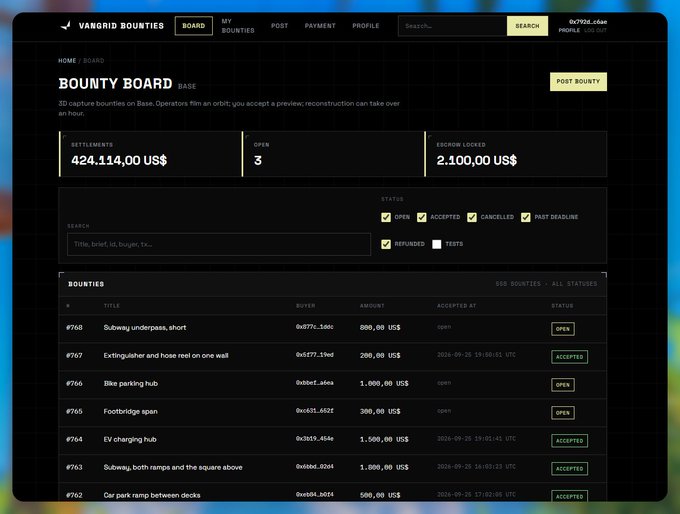Screen dimensions: 680x514
Task: Click bounty number #765
Action: tap(74, 411)
